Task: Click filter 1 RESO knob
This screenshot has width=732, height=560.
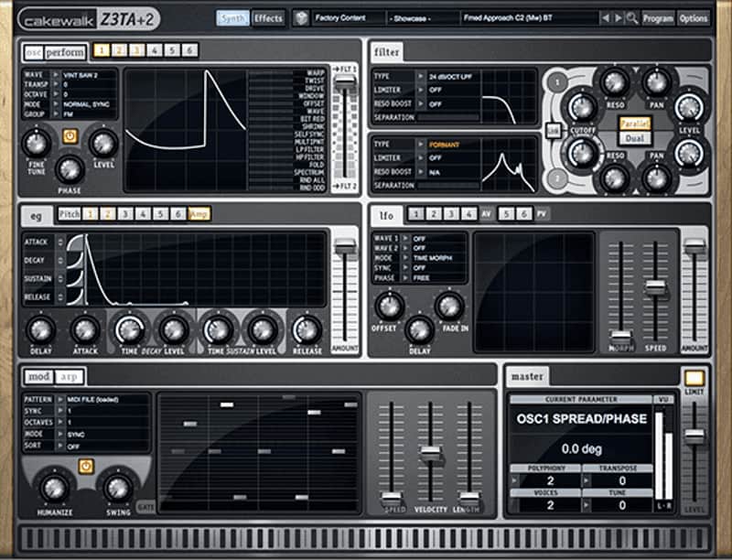Action: (x=615, y=82)
